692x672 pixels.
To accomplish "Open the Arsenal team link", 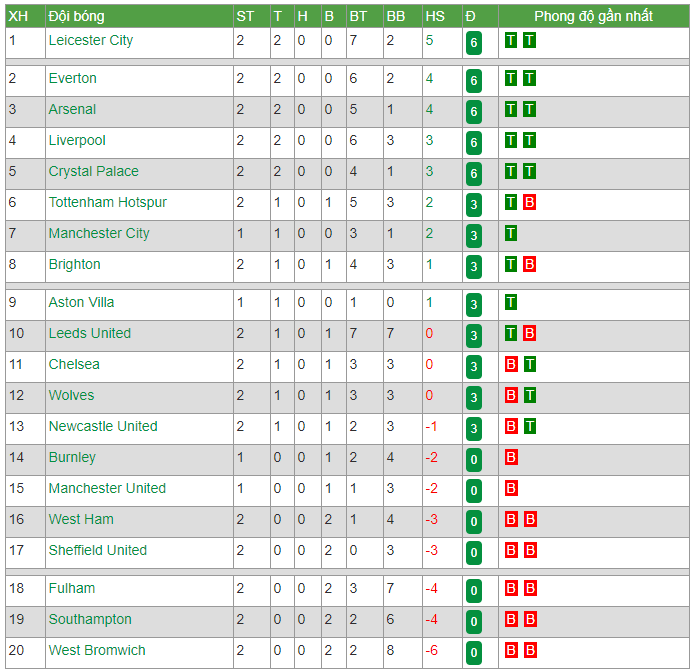I will click(x=72, y=109).
